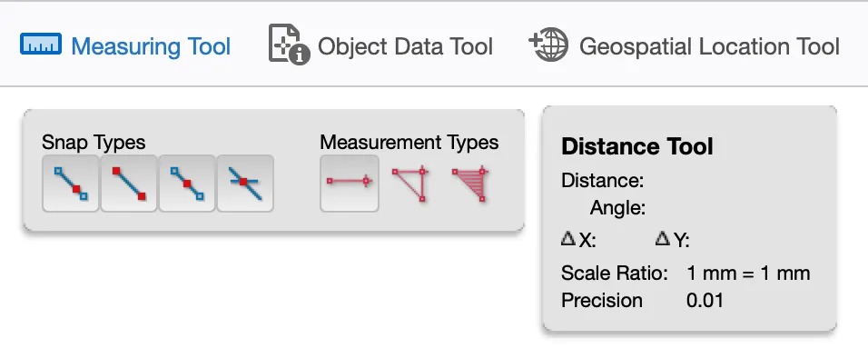This screenshot has width=868, height=358.
Task: Click the Object Data Tool document icon
Action: [289, 45]
